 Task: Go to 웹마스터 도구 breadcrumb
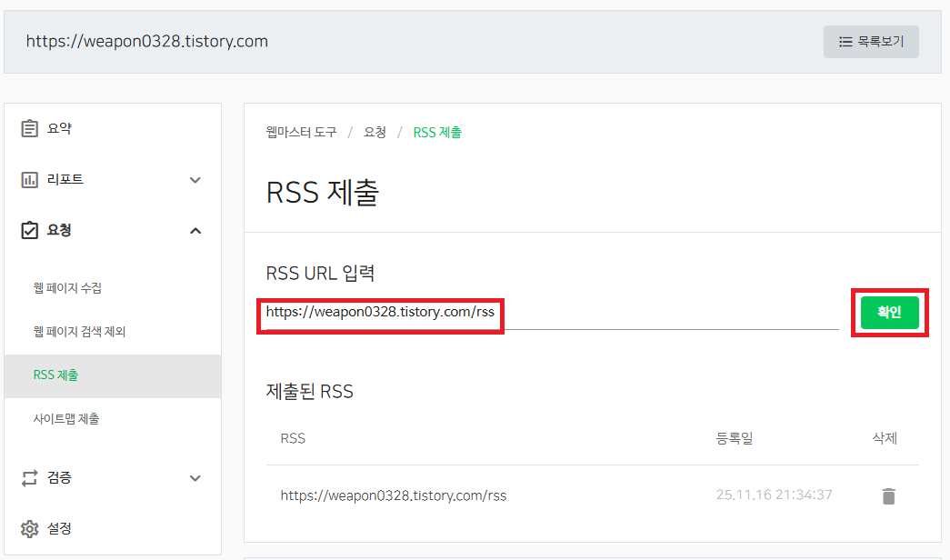tap(301, 132)
